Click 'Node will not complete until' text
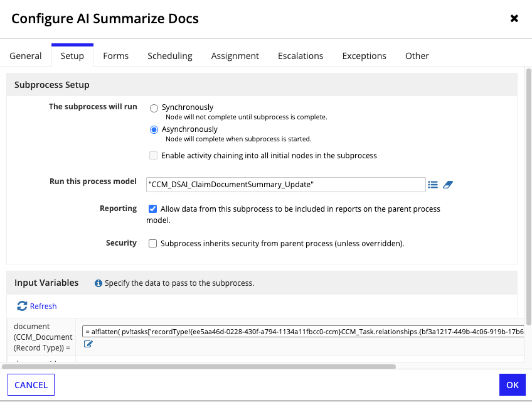532x402 pixels. [247, 117]
